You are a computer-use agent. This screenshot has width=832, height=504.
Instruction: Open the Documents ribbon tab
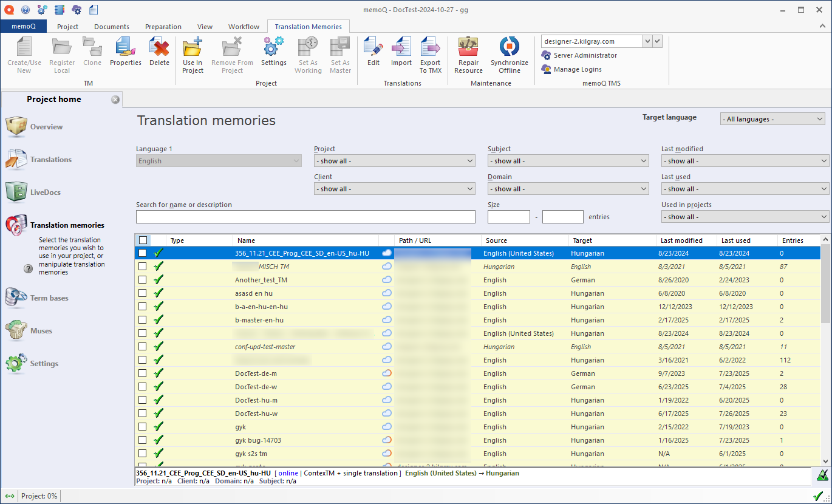point(112,27)
